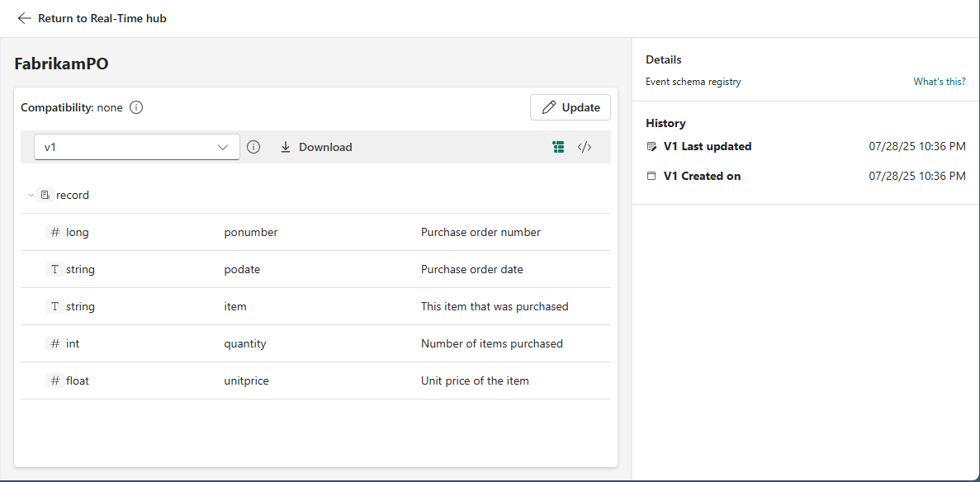Open the v1 version dropdown
The height and width of the screenshot is (482, 980).
point(137,147)
